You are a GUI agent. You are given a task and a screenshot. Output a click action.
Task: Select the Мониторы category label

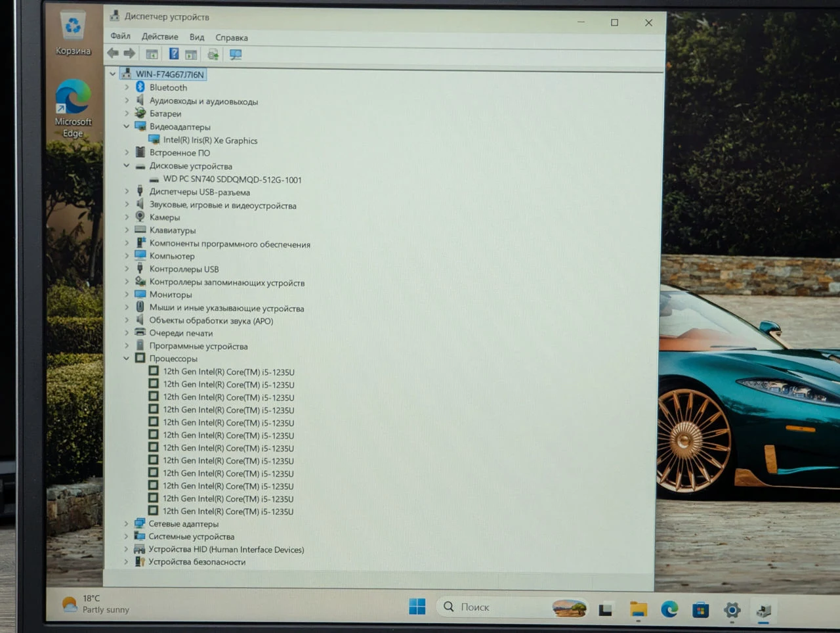coord(171,295)
